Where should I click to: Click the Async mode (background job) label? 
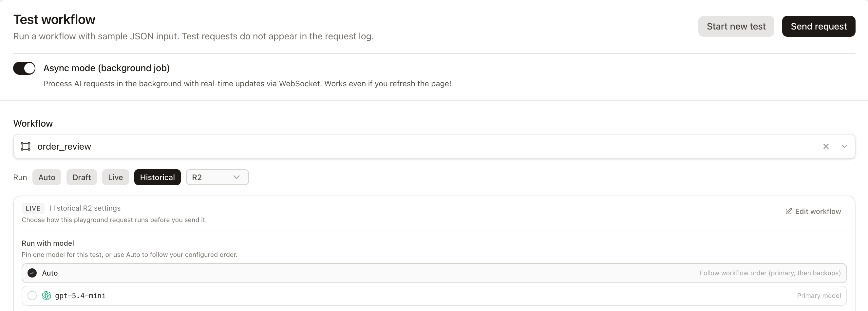tap(106, 68)
